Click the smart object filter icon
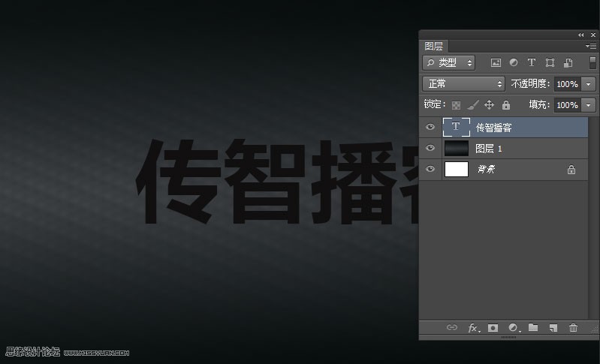This screenshot has height=364, width=600. tap(568, 63)
